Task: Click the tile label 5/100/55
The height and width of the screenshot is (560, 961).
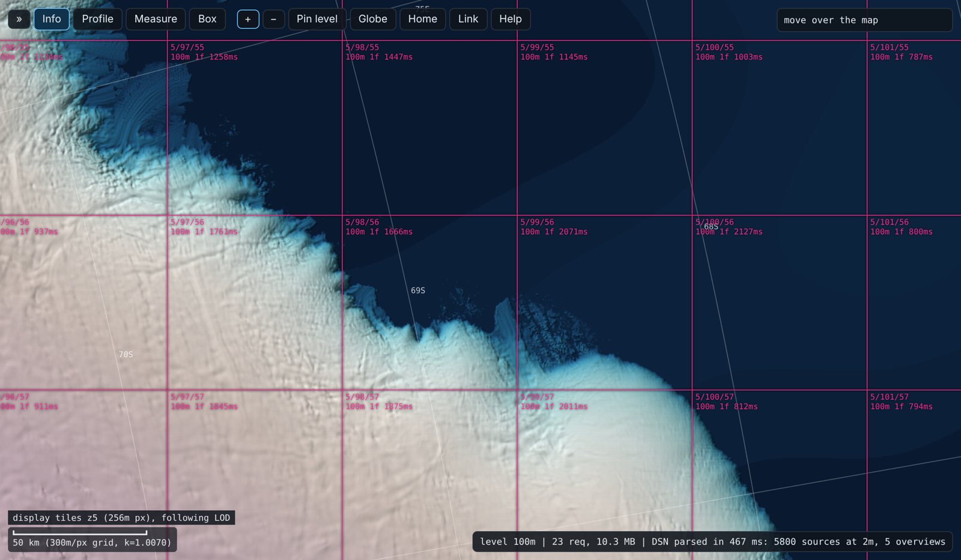Action: click(715, 47)
